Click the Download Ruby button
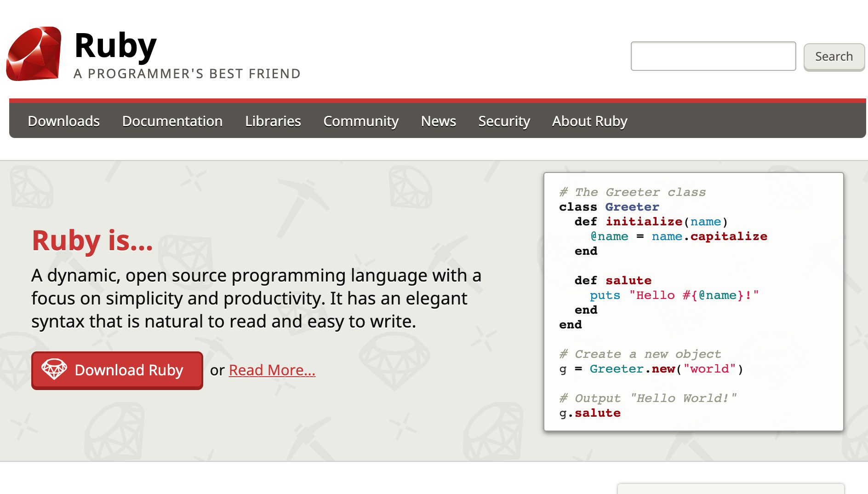Viewport: 868px width, 494px height. [x=117, y=370]
